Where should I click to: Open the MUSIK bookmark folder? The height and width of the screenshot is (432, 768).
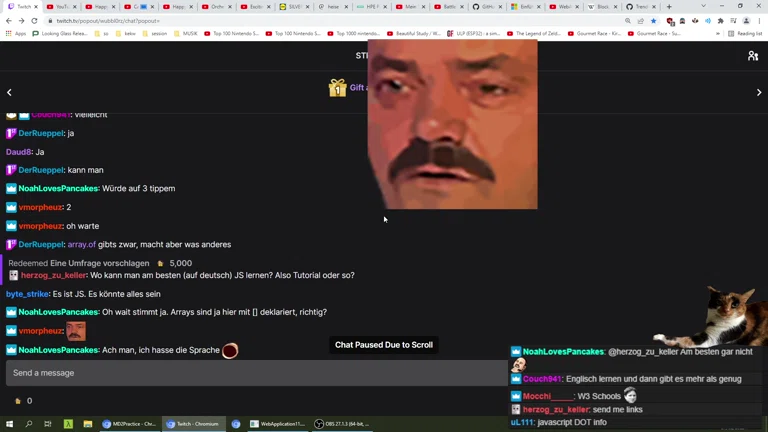187,33
